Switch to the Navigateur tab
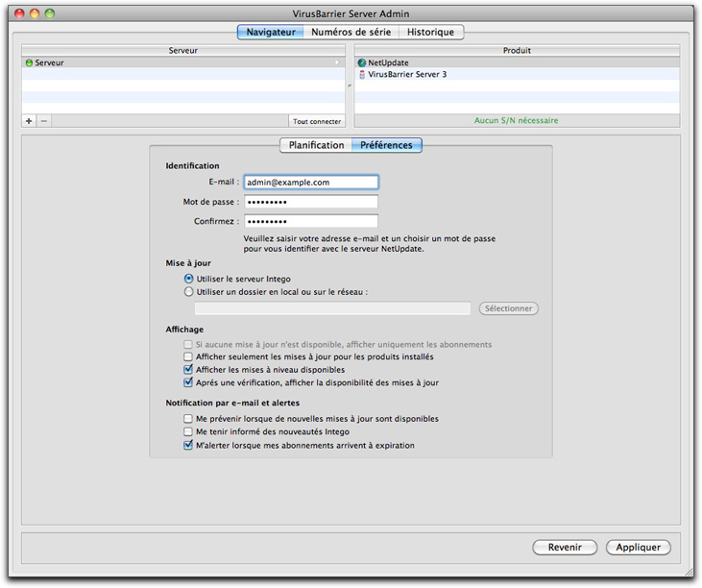The width and height of the screenshot is (702, 588). [271, 33]
